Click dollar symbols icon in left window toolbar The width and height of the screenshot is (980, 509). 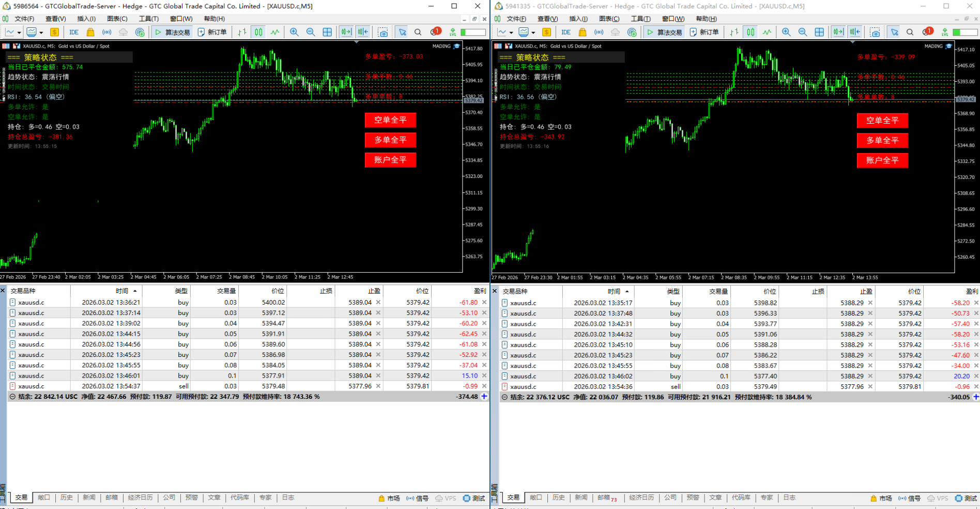[x=54, y=32]
